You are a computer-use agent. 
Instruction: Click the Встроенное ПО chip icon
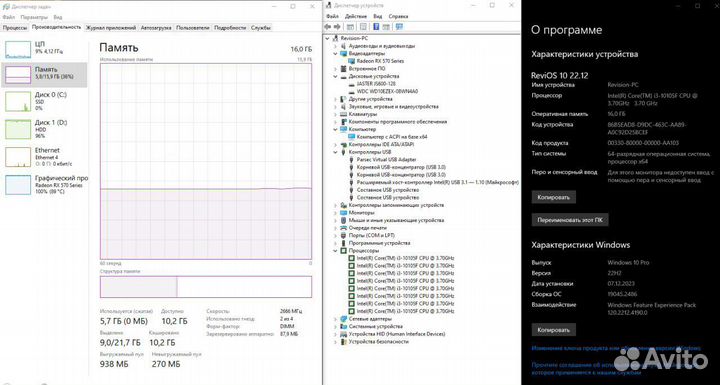pyautogui.click(x=343, y=68)
